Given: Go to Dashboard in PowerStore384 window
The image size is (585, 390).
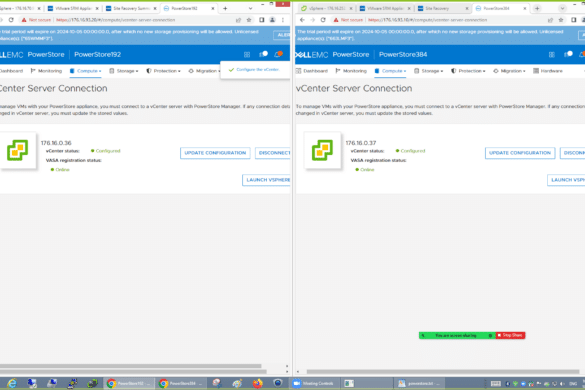Looking at the screenshot, I should (312, 71).
